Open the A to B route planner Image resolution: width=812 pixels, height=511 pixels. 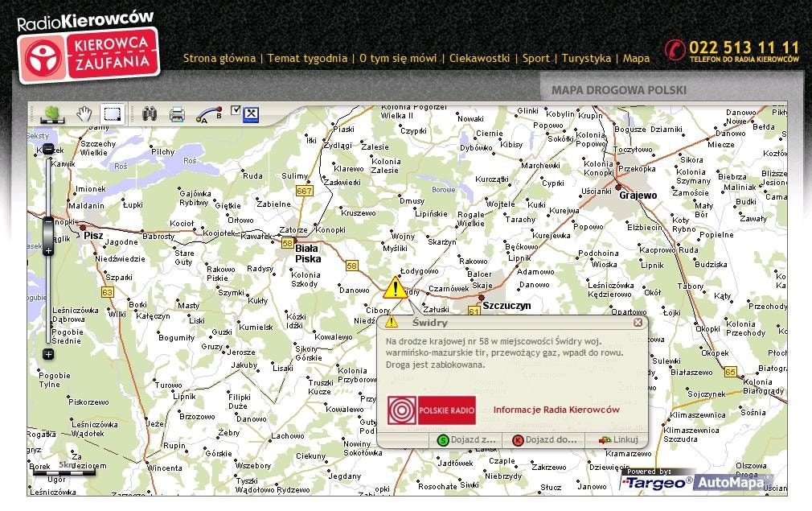(208, 113)
